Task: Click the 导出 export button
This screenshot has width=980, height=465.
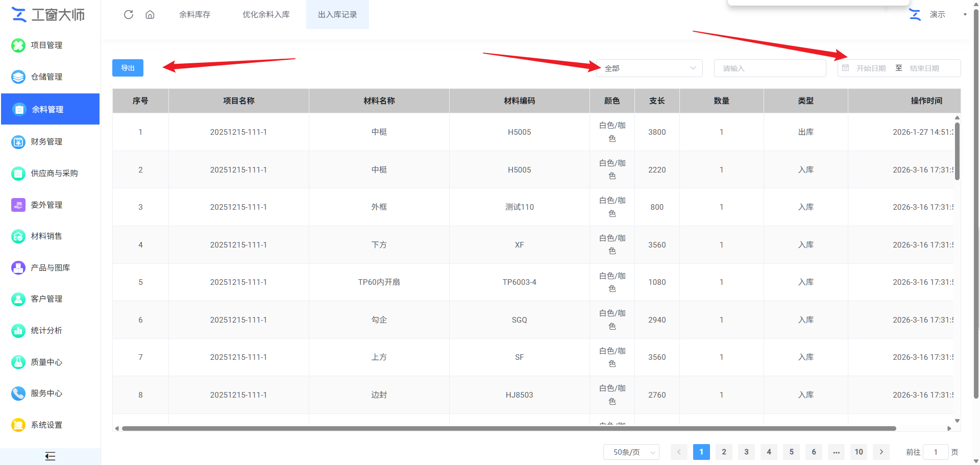Action: tap(128, 68)
